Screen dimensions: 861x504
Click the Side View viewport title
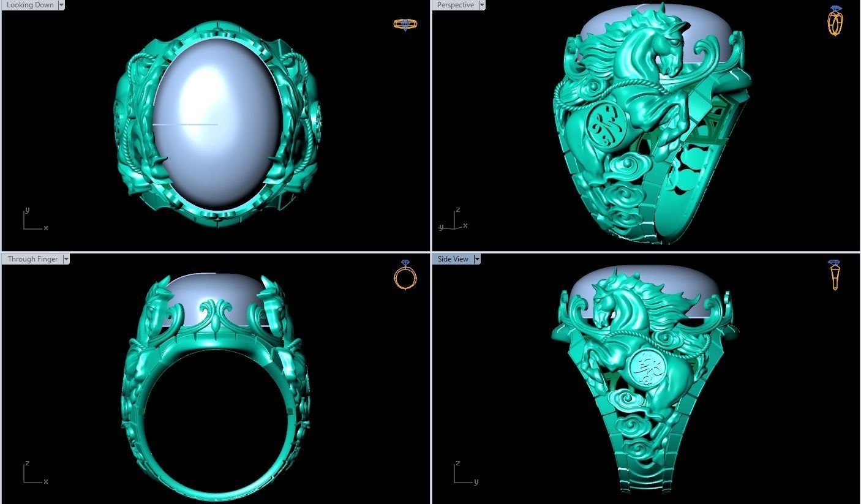[x=453, y=259]
